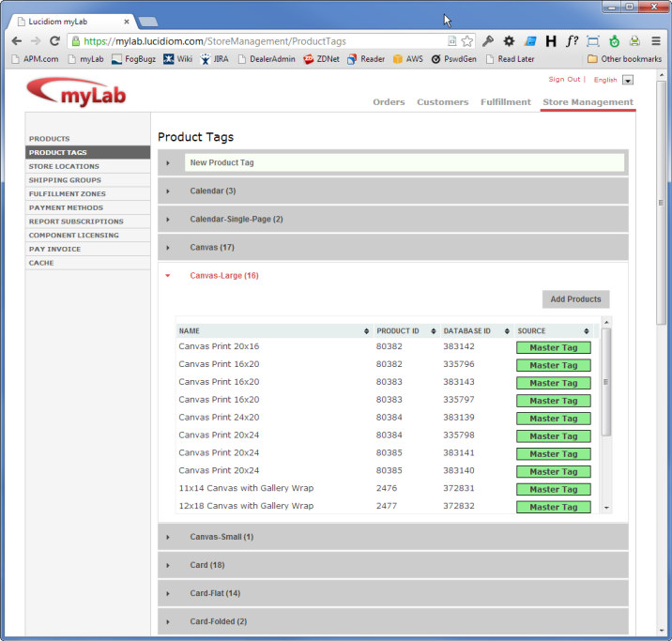This screenshot has height=641, width=672.
Task: Click the Sign Out link
Action: coord(564,79)
